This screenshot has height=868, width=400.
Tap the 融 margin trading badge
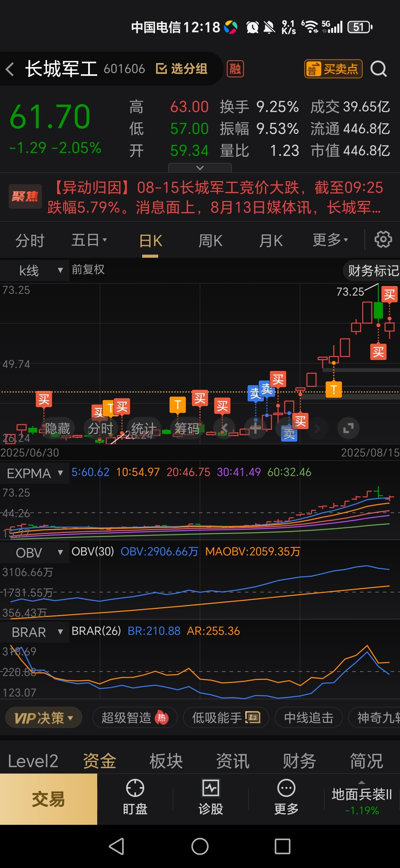click(x=235, y=69)
